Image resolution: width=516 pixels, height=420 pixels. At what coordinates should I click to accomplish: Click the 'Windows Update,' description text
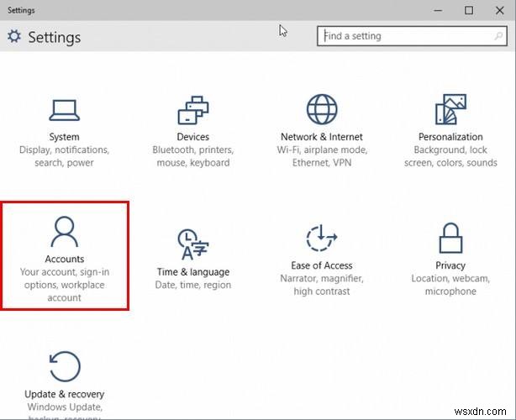[x=65, y=407]
